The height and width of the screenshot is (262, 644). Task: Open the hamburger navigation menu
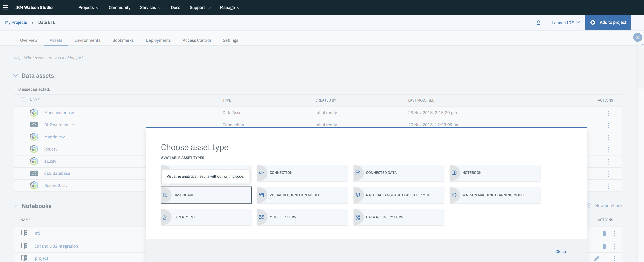tap(5, 7)
